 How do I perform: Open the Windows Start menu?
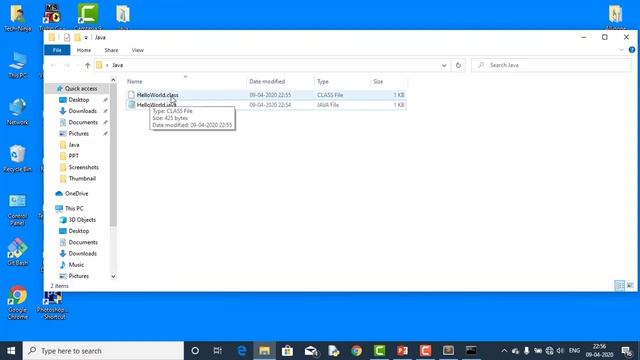pyautogui.click(x=11, y=351)
